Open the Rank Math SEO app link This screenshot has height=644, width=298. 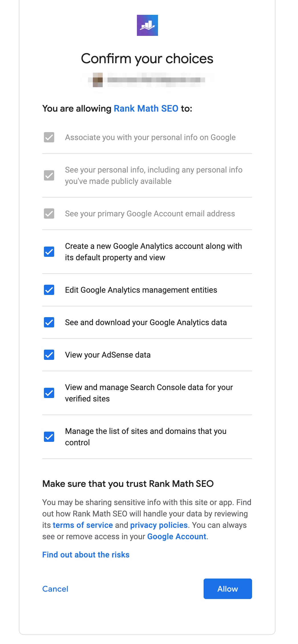click(146, 108)
